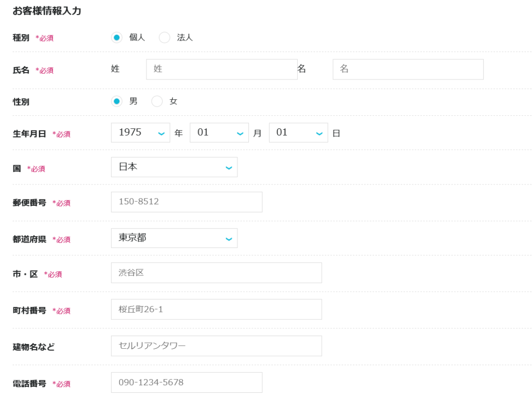
Task: Click the 郵便番号 field label
Action: (30, 203)
